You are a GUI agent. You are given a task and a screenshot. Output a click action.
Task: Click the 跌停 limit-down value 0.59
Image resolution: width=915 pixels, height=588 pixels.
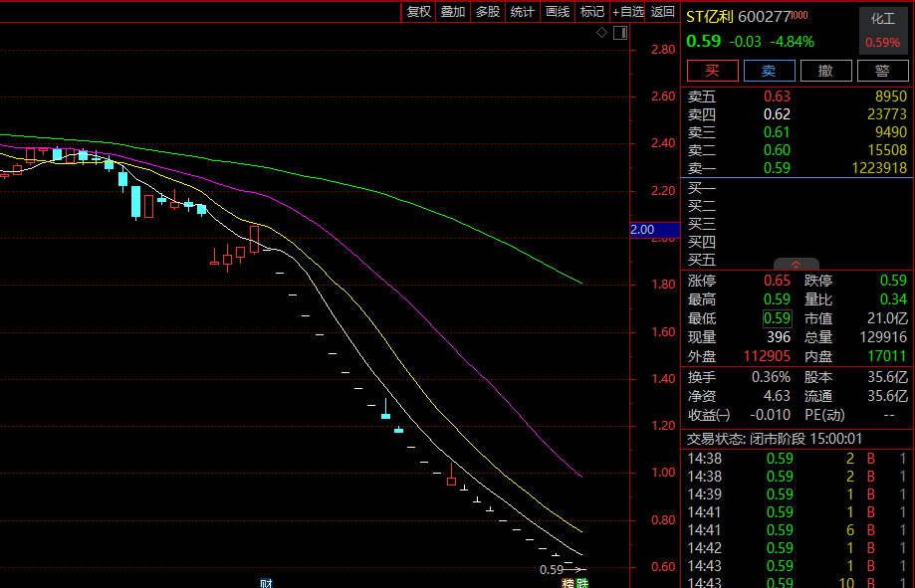click(x=893, y=281)
